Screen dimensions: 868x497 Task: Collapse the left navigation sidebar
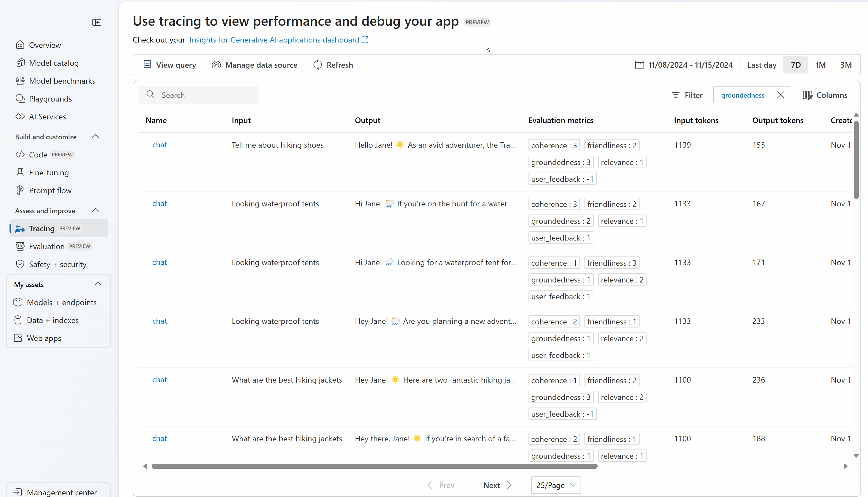point(97,23)
